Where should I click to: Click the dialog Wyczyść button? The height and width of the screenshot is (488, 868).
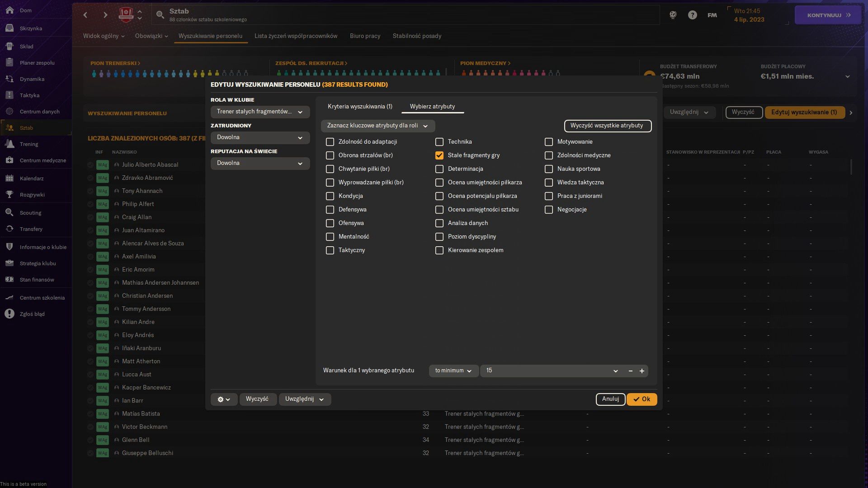click(x=257, y=399)
